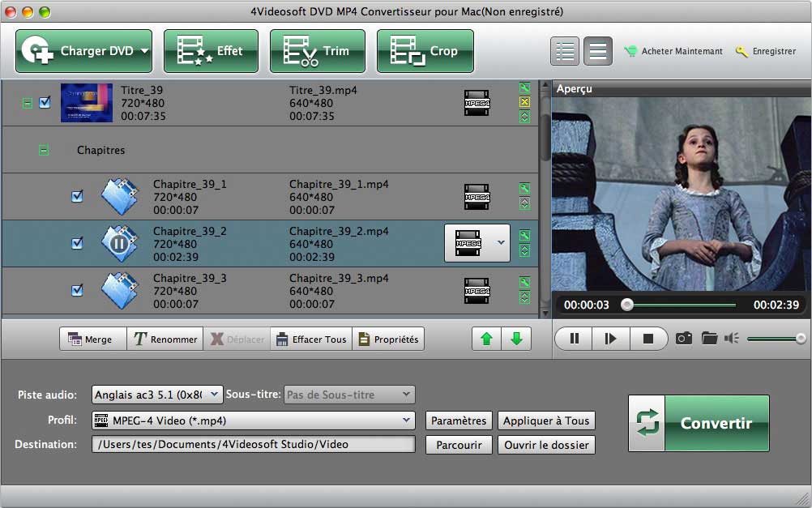Click the snapshot camera icon

point(684,339)
